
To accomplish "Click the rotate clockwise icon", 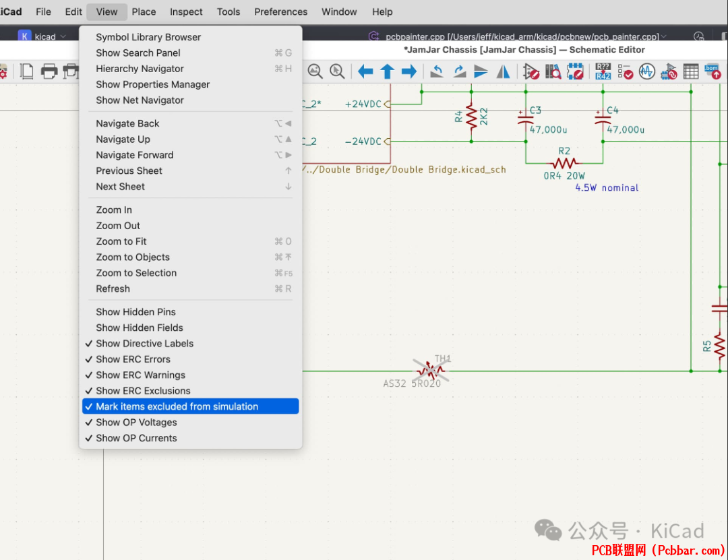I will coord(459,71).
